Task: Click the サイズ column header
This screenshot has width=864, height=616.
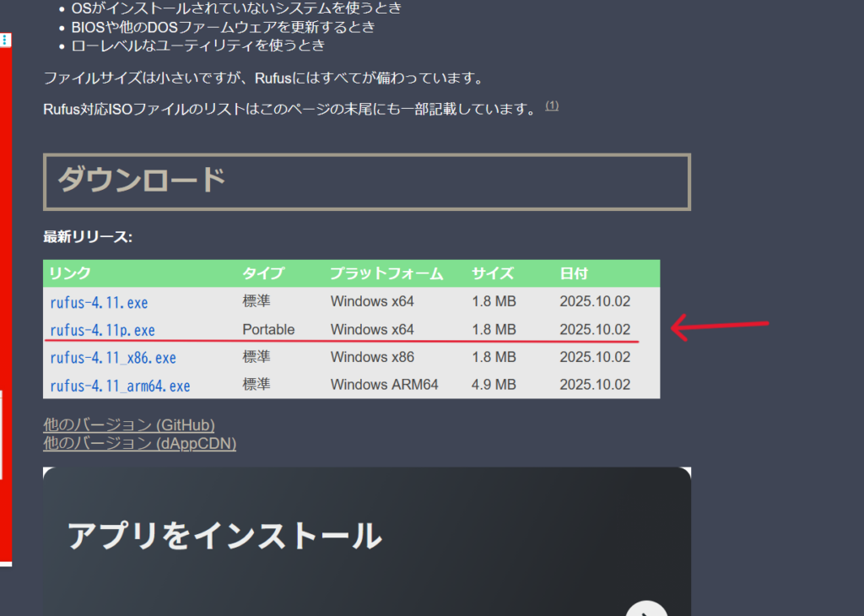Action: (x=493, y=273)
